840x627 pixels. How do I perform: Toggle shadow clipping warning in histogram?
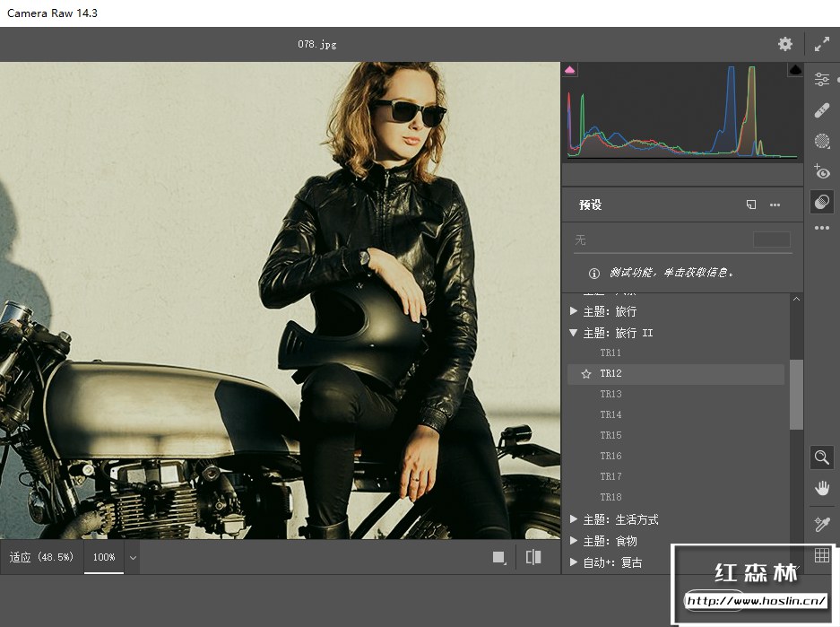(571, 70)
